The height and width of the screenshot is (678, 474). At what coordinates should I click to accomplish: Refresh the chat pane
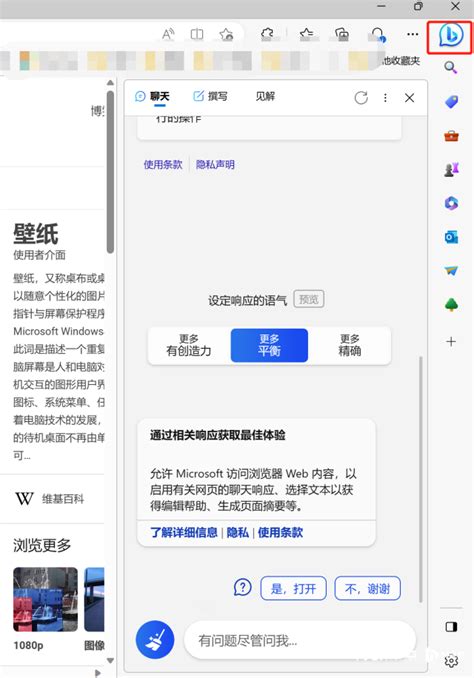coord(361,98)
